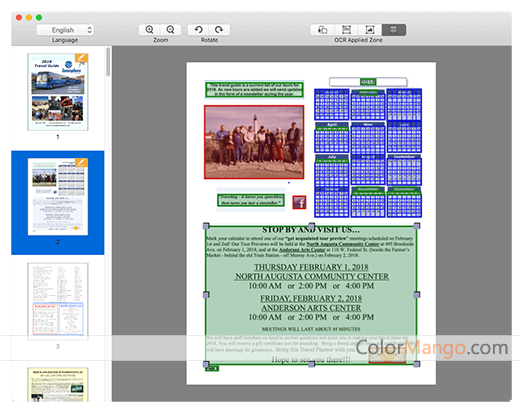The height and width of the screenshot is (412, 520).
Task: Click the thumbnail sidebar scrollbar
Action: [108, 62]
